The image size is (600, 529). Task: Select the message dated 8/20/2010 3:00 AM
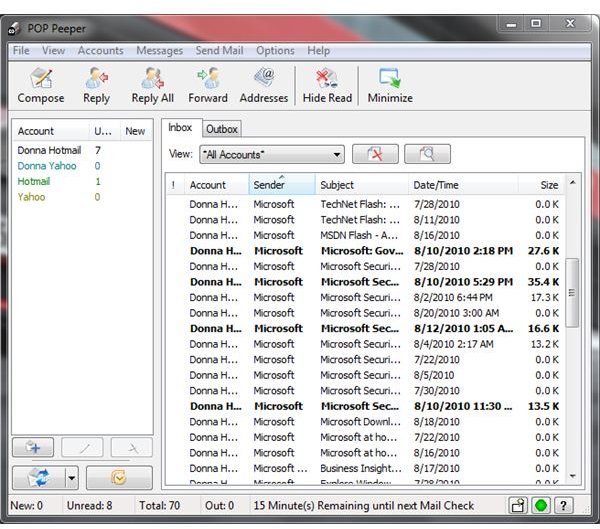[x=366, y=313]
